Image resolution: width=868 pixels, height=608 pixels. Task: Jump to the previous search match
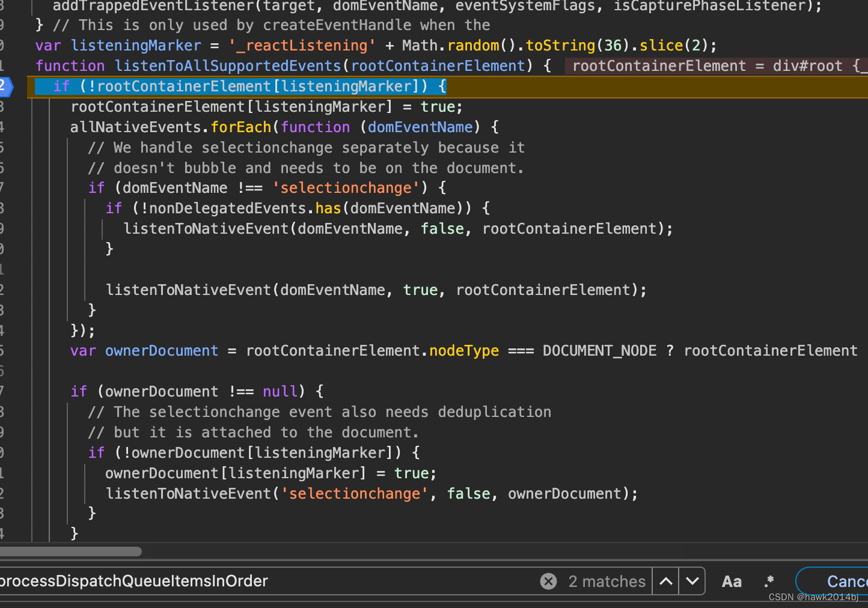point(665,581)
